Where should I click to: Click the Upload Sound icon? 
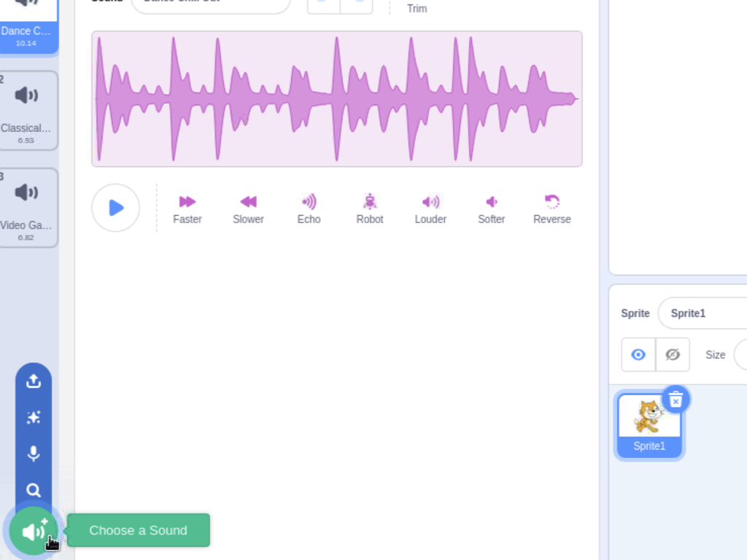pyautogui.click(x=34, y=381)
